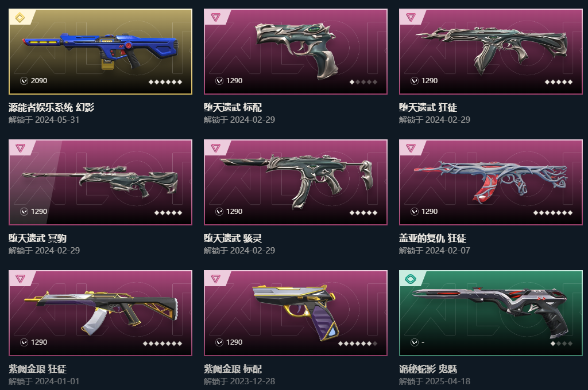The width and height of the screenshot is (588, 390).
Task: Click the 堕天遗武 标配 title text
Action: (233, 107)
